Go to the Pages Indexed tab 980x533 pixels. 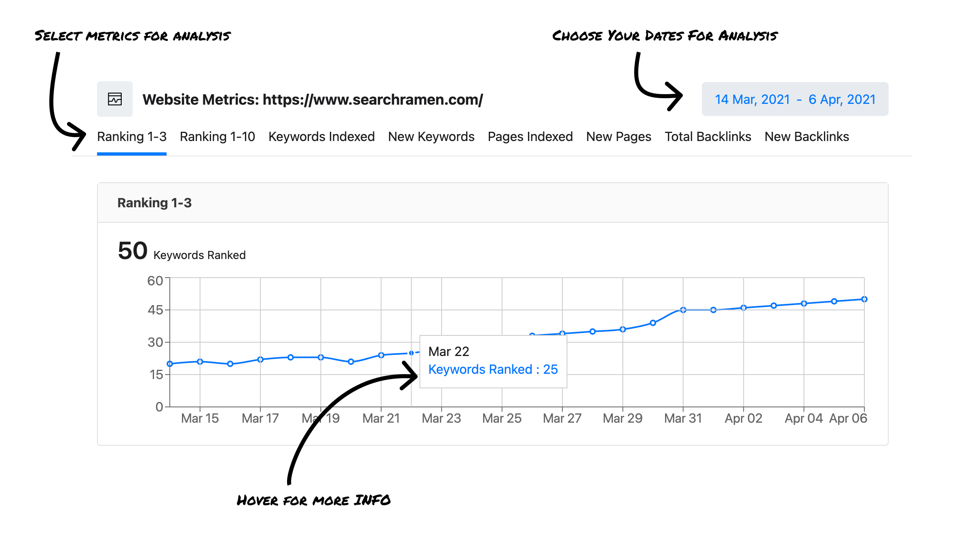coord(530,137)
